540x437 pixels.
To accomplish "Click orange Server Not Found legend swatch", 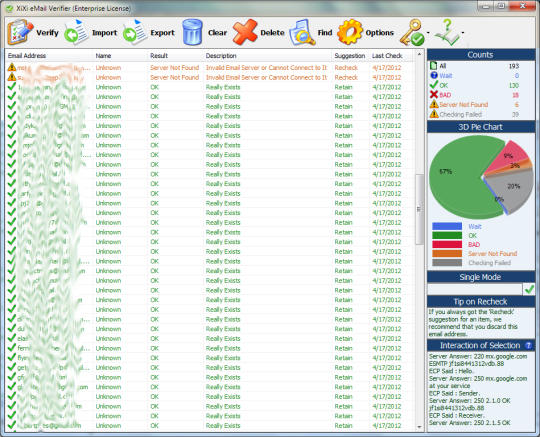I will tap(447, 254).
